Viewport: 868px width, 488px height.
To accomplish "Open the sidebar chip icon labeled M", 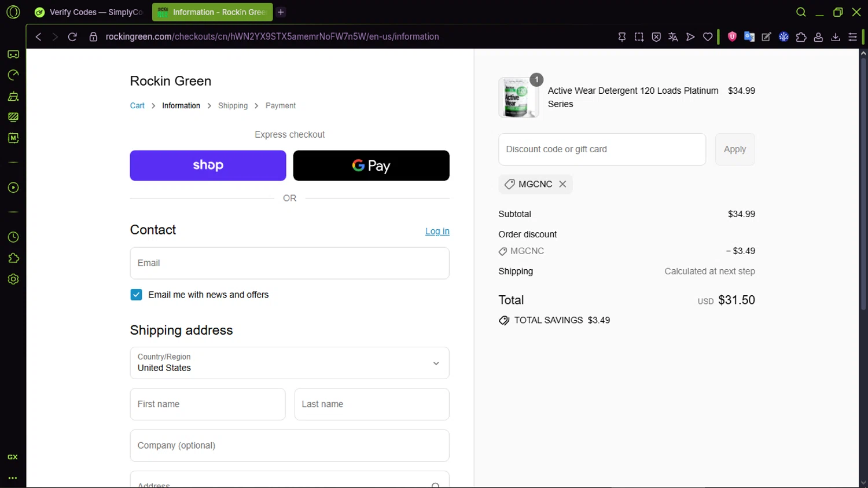I will (x=13, y=138).
